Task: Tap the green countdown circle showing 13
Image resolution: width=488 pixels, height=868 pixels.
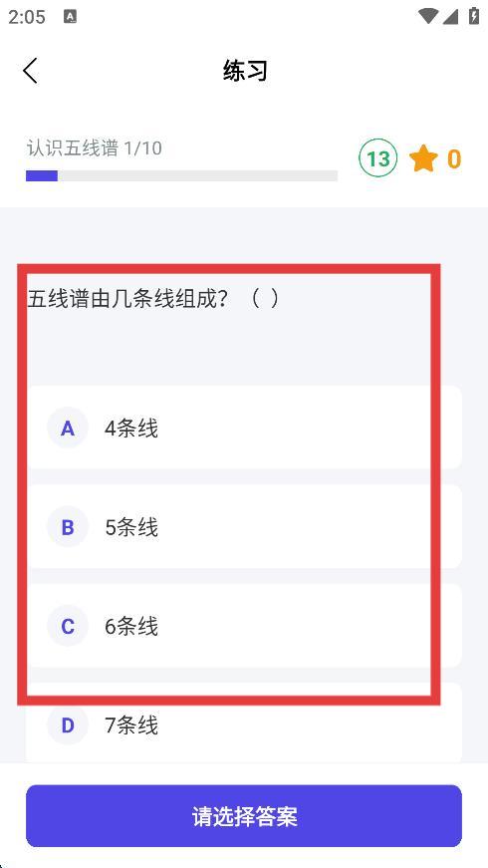Action: coord(377,158)
